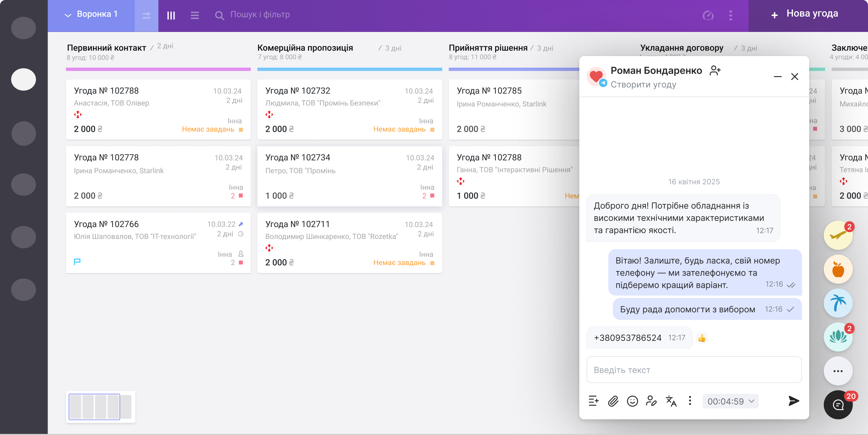
Task: Open the airplane chat channel bubble
Action: point(838,235)
